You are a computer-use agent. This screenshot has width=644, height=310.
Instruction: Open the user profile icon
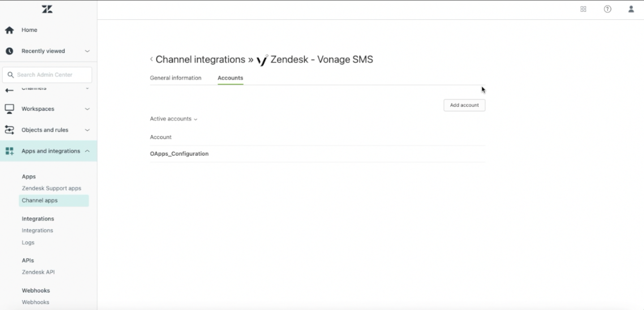[631, 9]
